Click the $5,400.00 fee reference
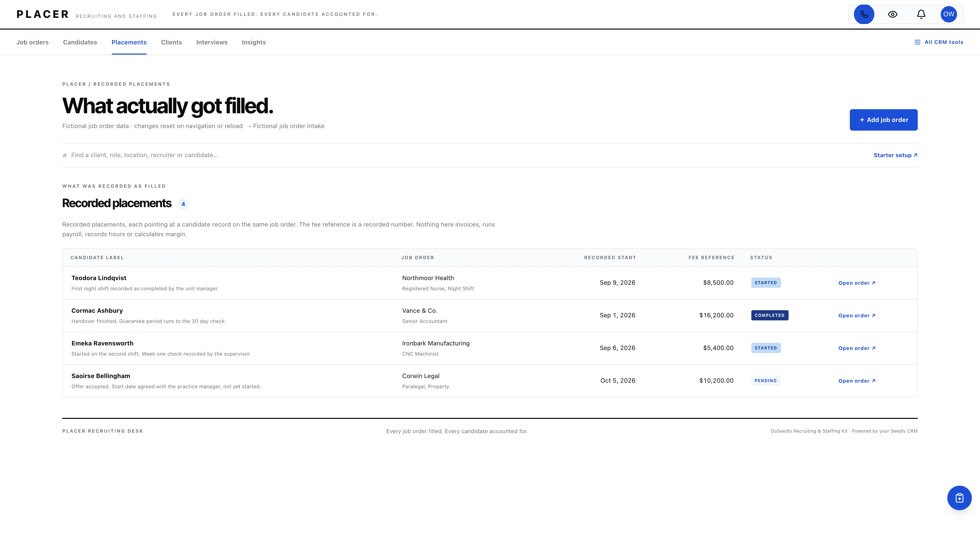This screenshot has height=551, width=980. coord(718,348)
